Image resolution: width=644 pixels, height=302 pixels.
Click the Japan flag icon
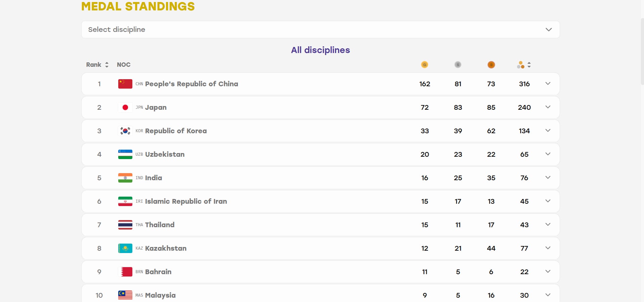click(125, 107)
